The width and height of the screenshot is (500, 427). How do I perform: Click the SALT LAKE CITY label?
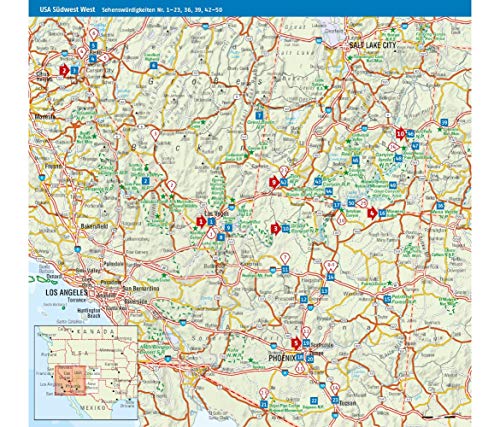click(373, 45)
